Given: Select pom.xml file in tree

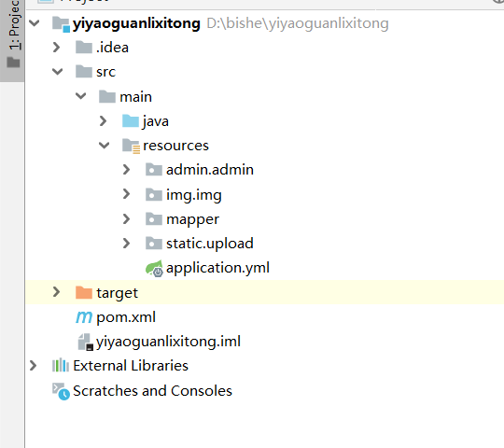Looking at the screenshot, I should [x=126, y=317].
